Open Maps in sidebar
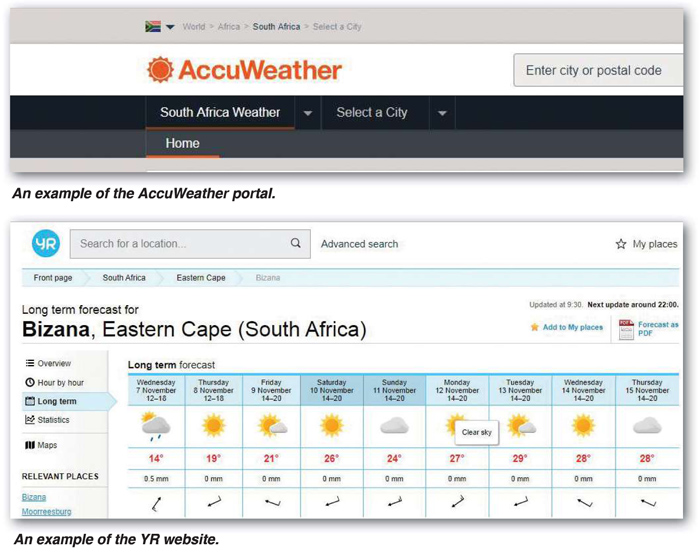The width and height of the screenshot is (700, 559). pyautogui.click(x=47, y=445)
